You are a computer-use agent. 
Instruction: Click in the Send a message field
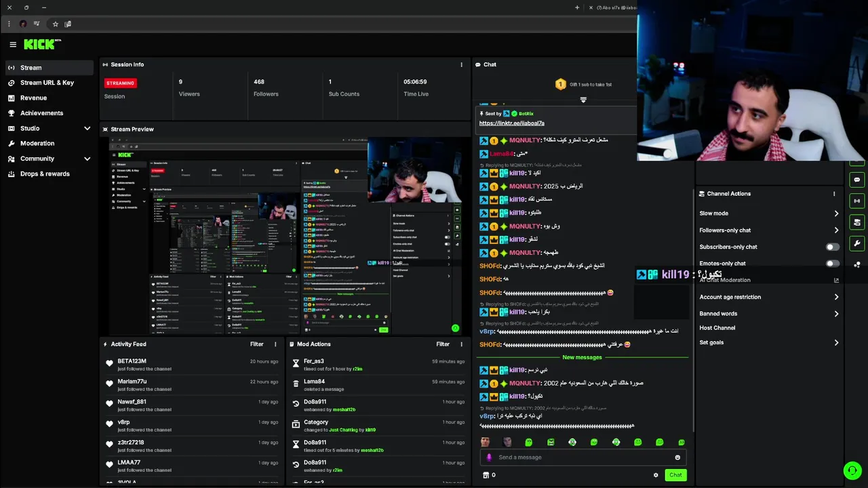tap(583, 457)
